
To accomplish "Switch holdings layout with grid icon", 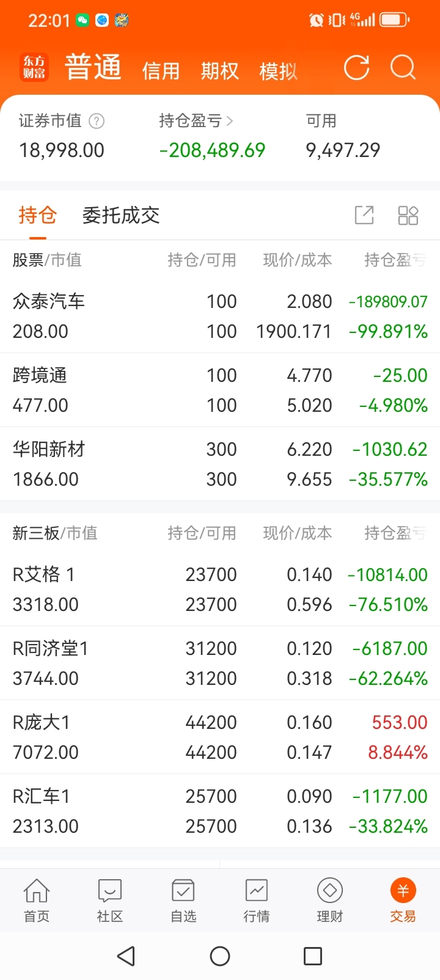I will point(408,215).
